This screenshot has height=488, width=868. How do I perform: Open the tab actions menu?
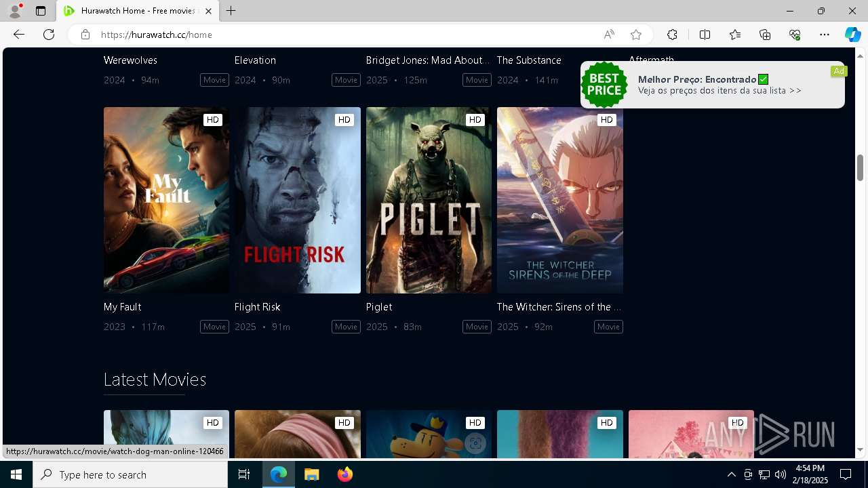[x=41, y=11]
